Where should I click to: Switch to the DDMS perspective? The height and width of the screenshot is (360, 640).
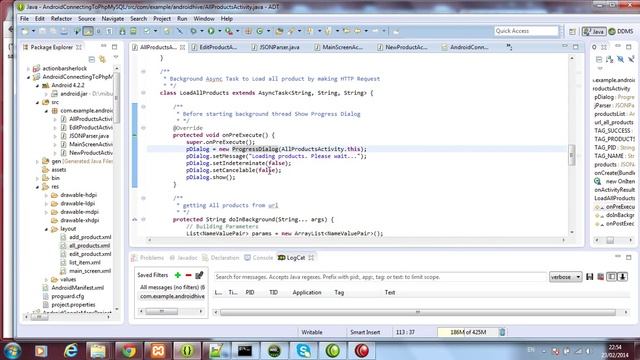coord(621,31)
